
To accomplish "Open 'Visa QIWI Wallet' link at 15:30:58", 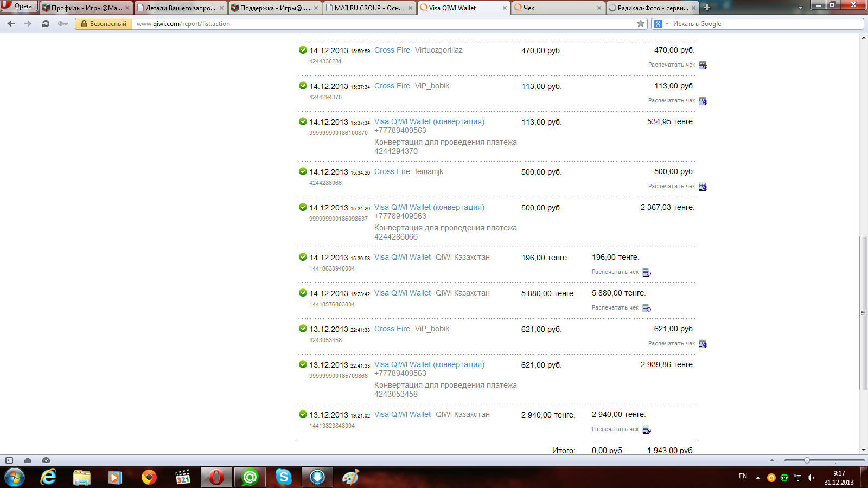I will pyautogui.click(x=403, y=257).
